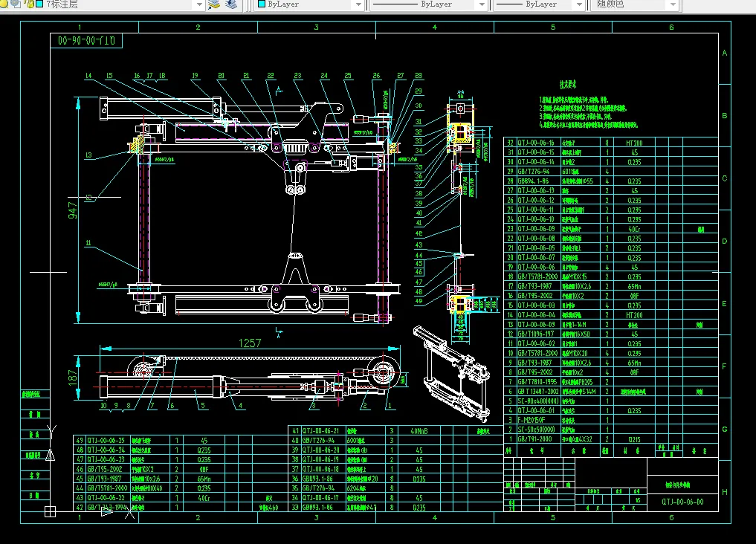Image resolution: width=756 pixels, height=544 pixels.
Task: Select zone letter A on right border
Action: pyautogui.click(x=725, y=53)
